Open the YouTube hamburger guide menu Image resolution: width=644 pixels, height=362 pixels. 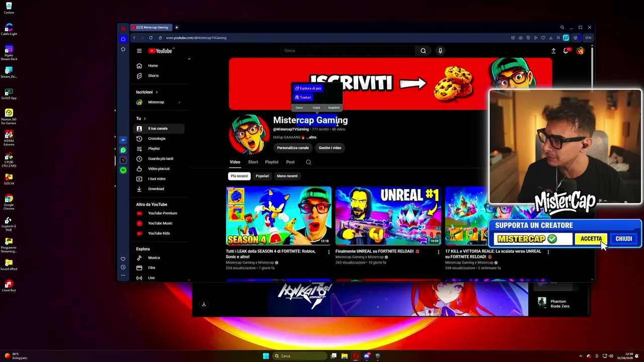[x=139, y=51]
